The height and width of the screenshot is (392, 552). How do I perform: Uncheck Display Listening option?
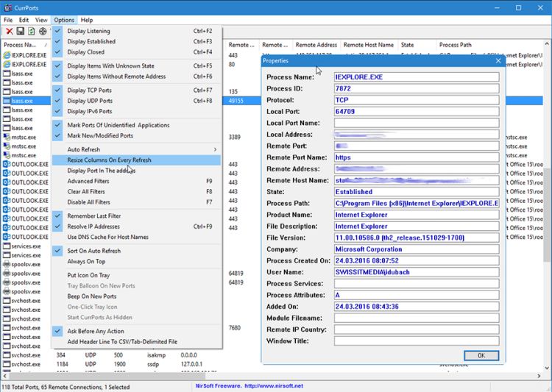click(88, 31)
